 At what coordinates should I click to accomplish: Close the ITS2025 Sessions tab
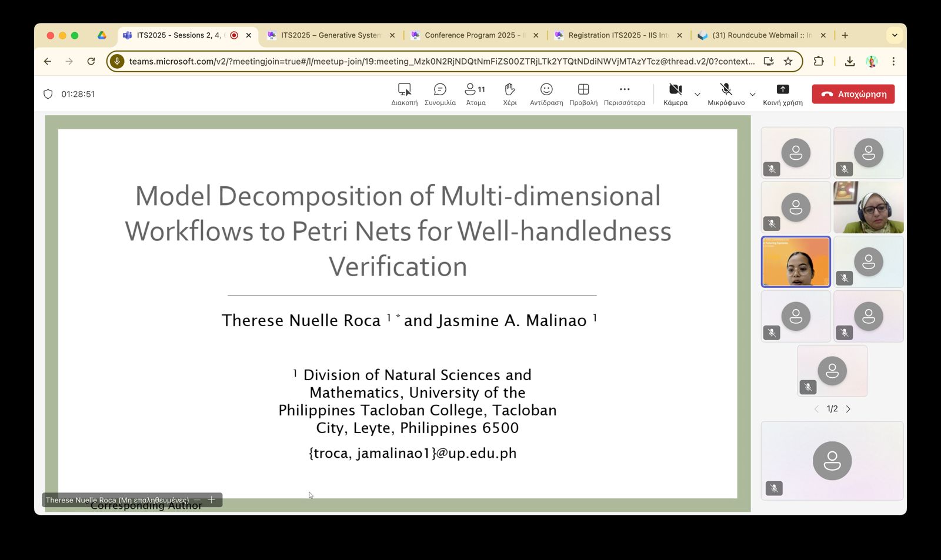tap(249, 35)
